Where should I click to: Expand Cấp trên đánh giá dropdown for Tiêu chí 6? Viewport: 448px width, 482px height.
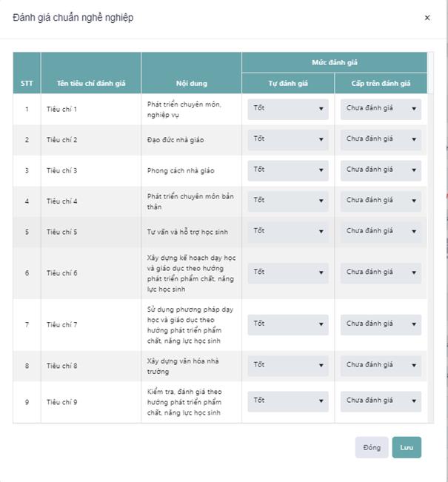381,272
